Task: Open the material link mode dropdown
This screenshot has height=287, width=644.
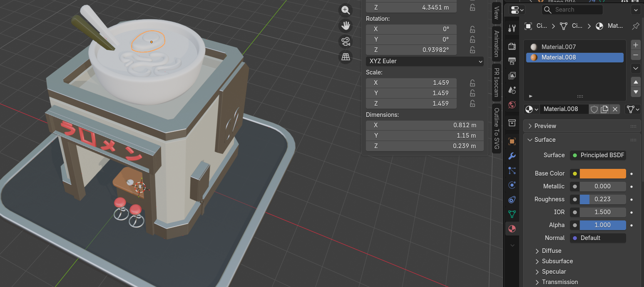Action: (x=633, y=109)
